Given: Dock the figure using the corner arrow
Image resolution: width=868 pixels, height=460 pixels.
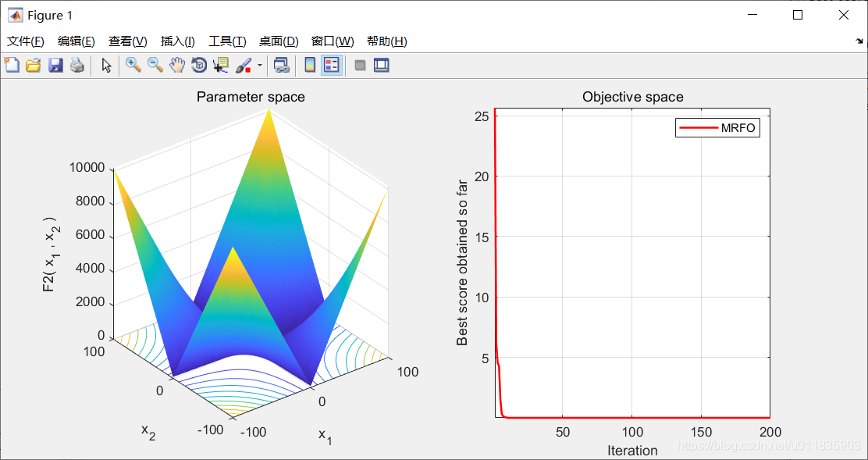Looking at the screenshot, I should [859, 41].
